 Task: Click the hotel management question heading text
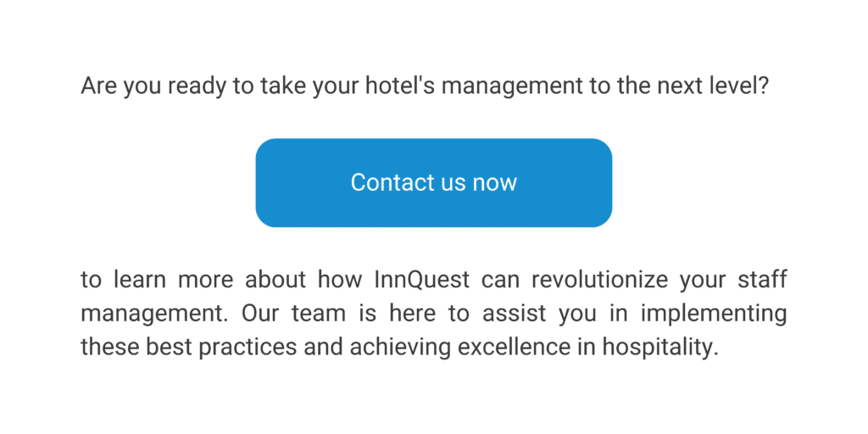(x=426, y=87)
